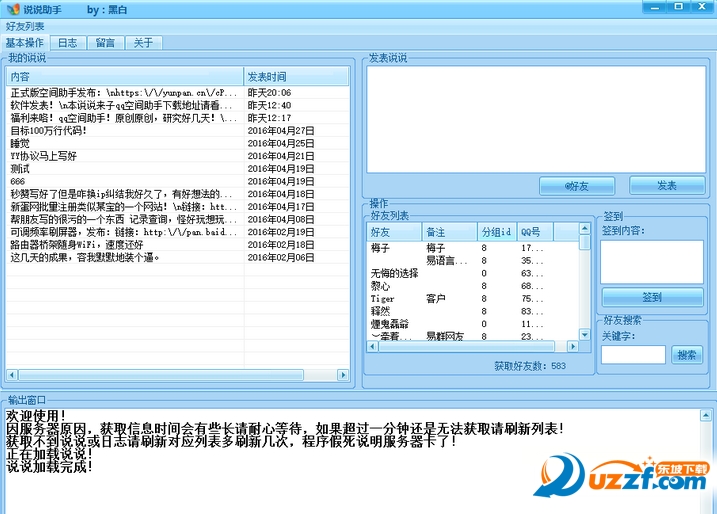Image resolution: width=717 pixels, height=514 pixels.
Task: Select the post starting 可调频率刷屏器
Action: click(x=178, y=232)
